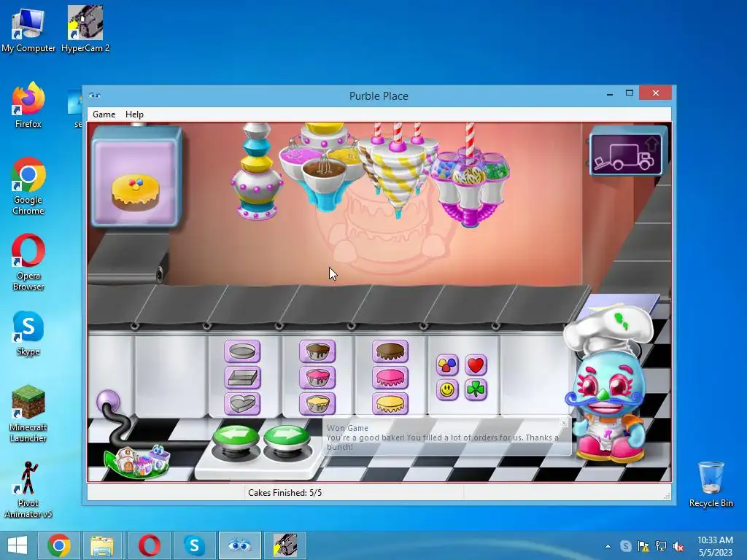Select the heart-shaped cake pan button

click(x=242, y=403)
